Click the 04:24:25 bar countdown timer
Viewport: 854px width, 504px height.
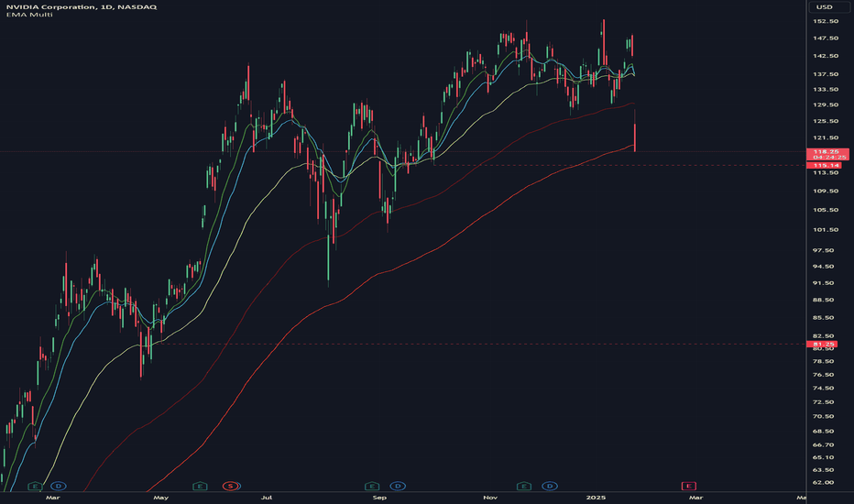[829, 158]
